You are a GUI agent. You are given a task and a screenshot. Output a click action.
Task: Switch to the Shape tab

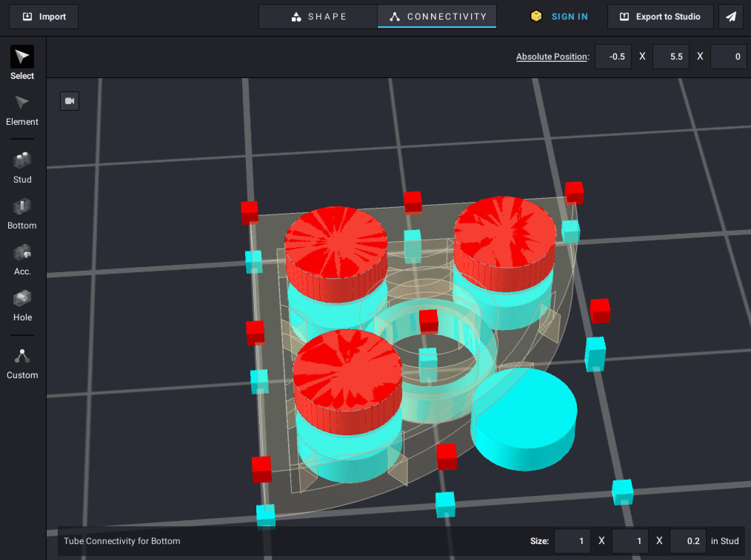tap(318, 17)
